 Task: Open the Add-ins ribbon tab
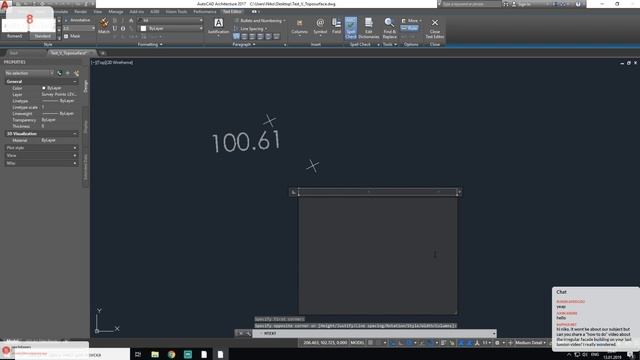[136, 11]
